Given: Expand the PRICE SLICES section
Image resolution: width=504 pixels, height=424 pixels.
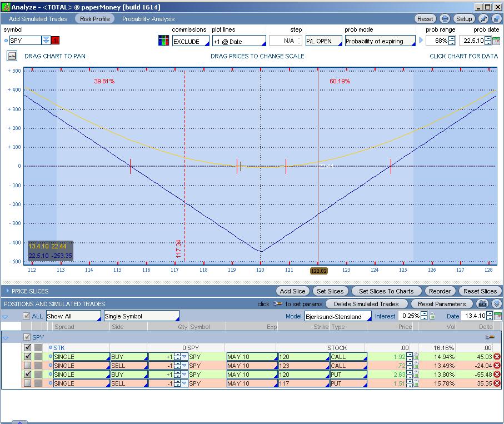Looking at the screenshot, I should pyautogui.click(x=8, y=291).
